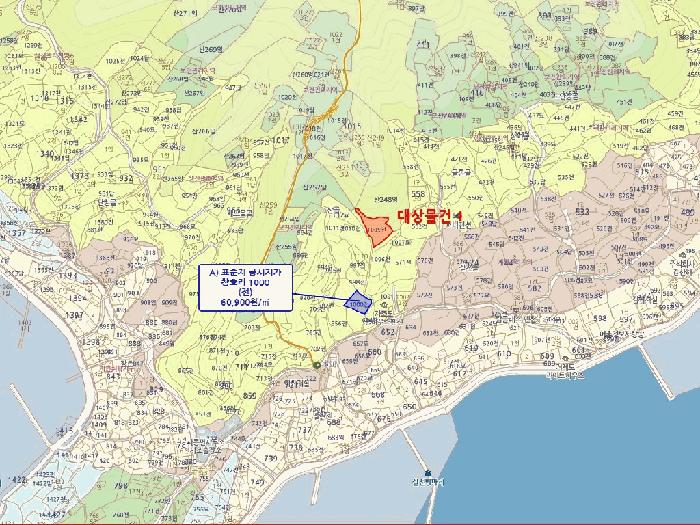Click the lot number 1582 label
This screenshot has width=700, height=525.
pyautogui.click(x=79, y=119)
